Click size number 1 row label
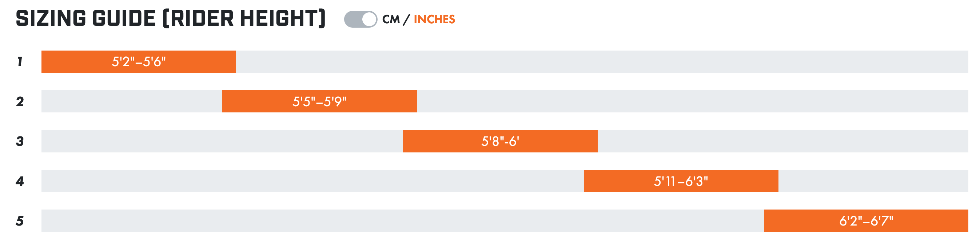The image size is (980, 243). [x=20, y=61]
